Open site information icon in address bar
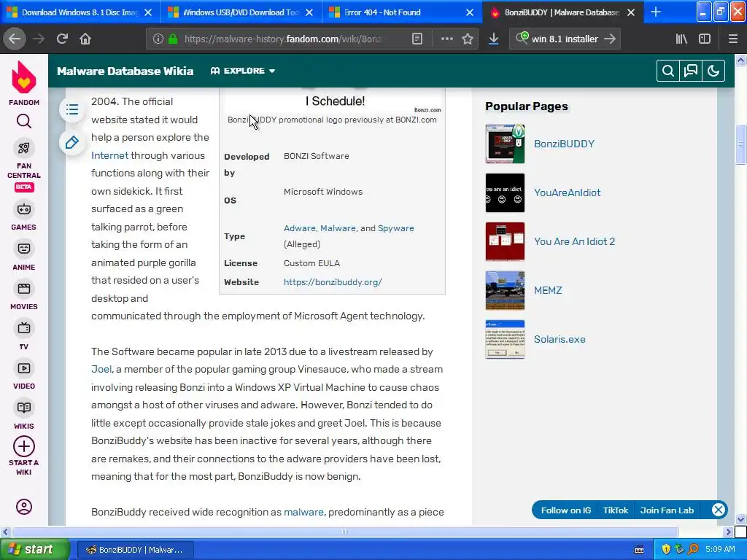Screen dimensions: 747x560 pyautogui.click(x=158, y=39)
